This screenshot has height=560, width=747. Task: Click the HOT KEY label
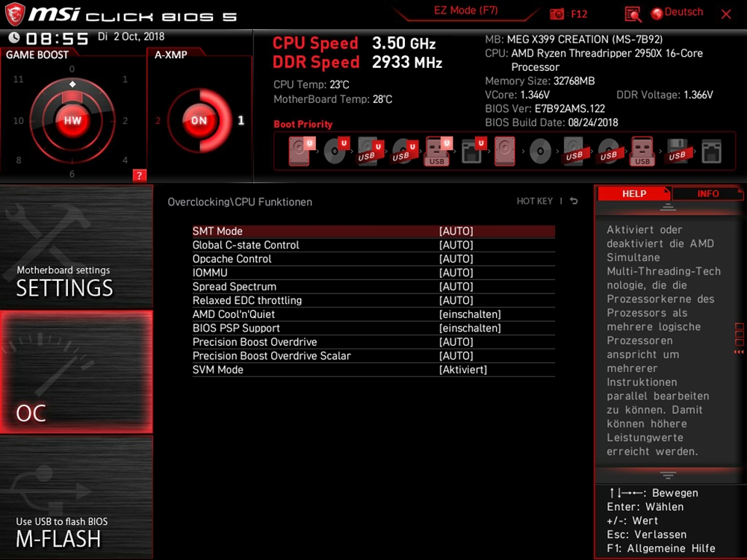tap(535, 201)
